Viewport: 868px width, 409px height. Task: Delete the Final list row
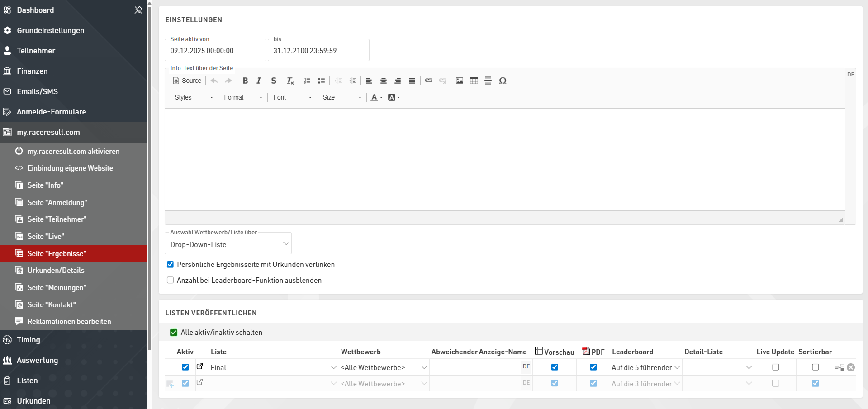coord(851,367)
